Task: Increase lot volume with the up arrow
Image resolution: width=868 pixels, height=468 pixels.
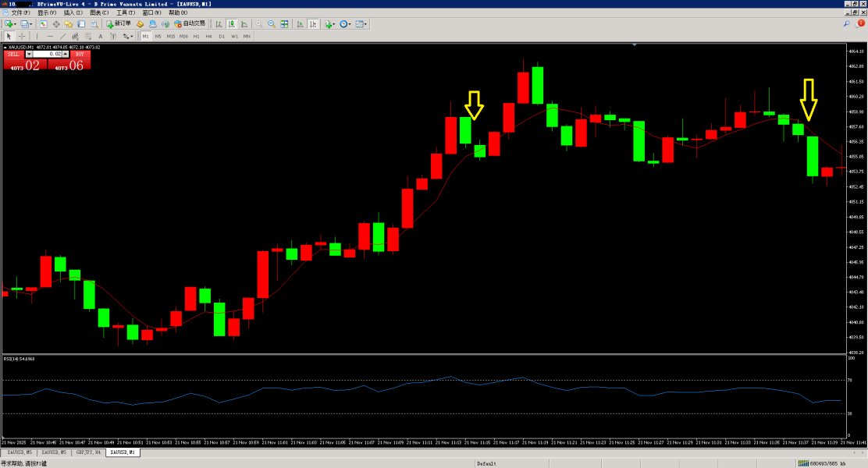Action: [x=66, y=55]
